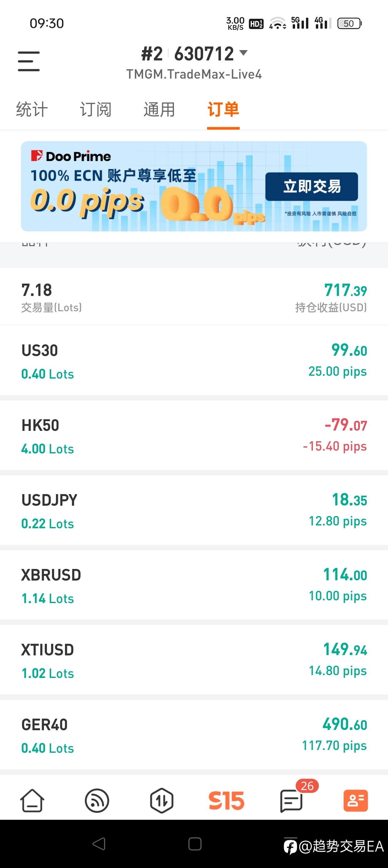Tap the Android back navigation triangle
Viewport: 388px width, 868px height.
[99, 844]
